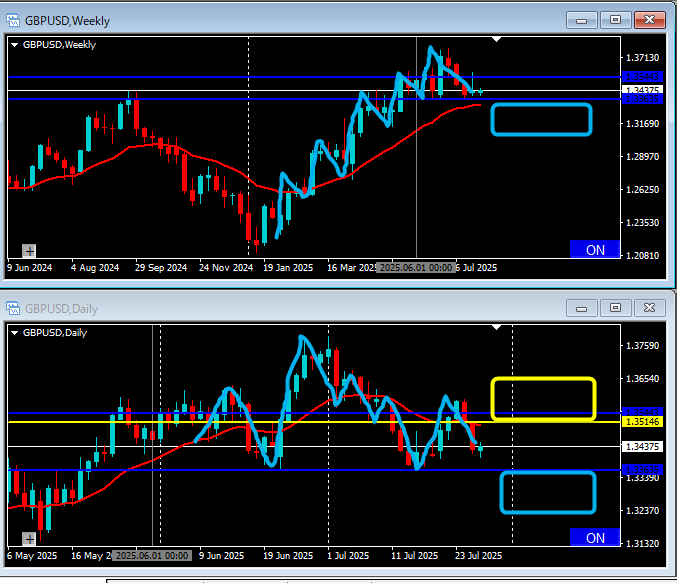This screenshot has height=583, width=677.
Task: Click the 2025.06.01 00:00 date label on the Daily axis
Action: [x=152, y=556]
